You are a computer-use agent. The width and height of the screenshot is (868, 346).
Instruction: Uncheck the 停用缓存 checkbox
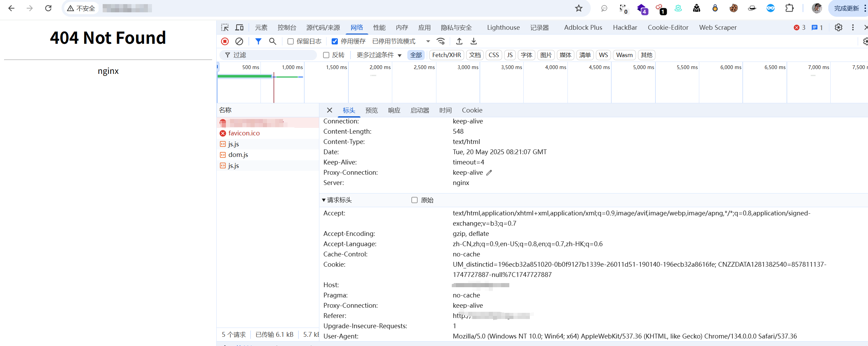tap(335, 41)
